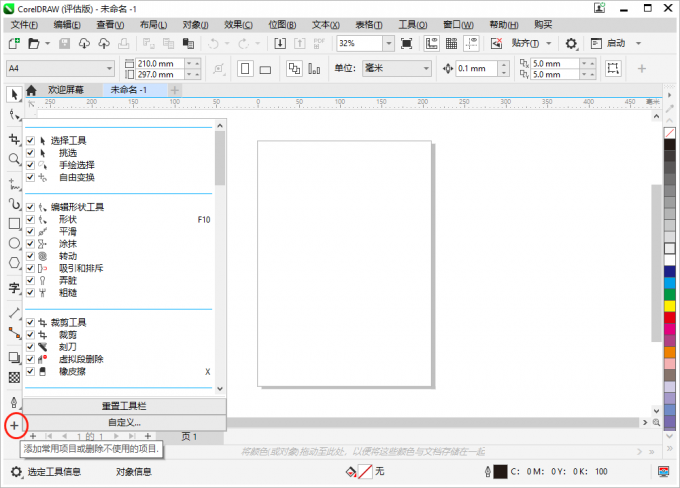Pick the no-color swatch atop palette
The height and width of the screenshot is (488, 680).
670,133
